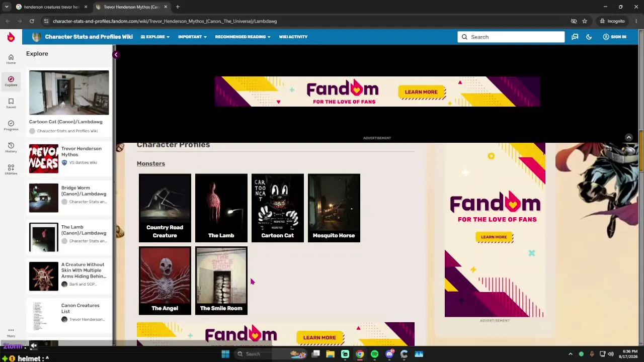Screen dimensions: 644x362
Task: Open The Smile Room profile card
Action: click(221, 281)
